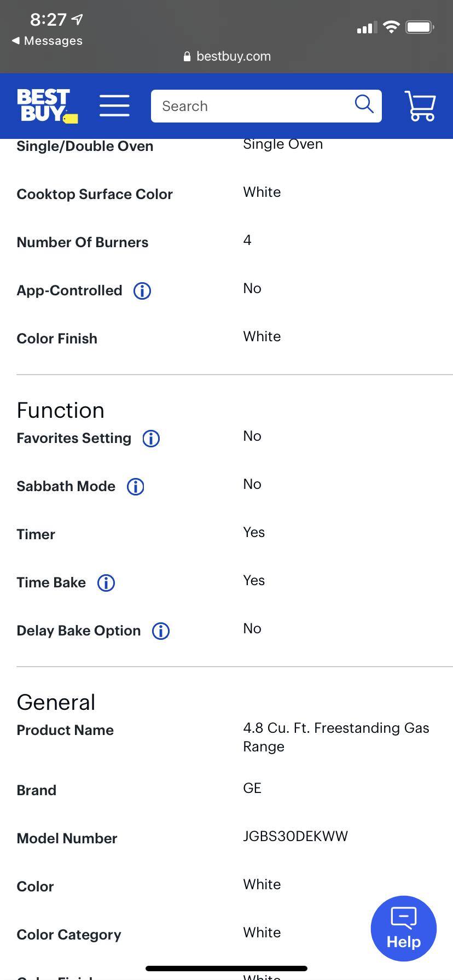The height and width of the screenshot is (980, 453).
Task: Click the Search input field
Action: coord(252,106)
